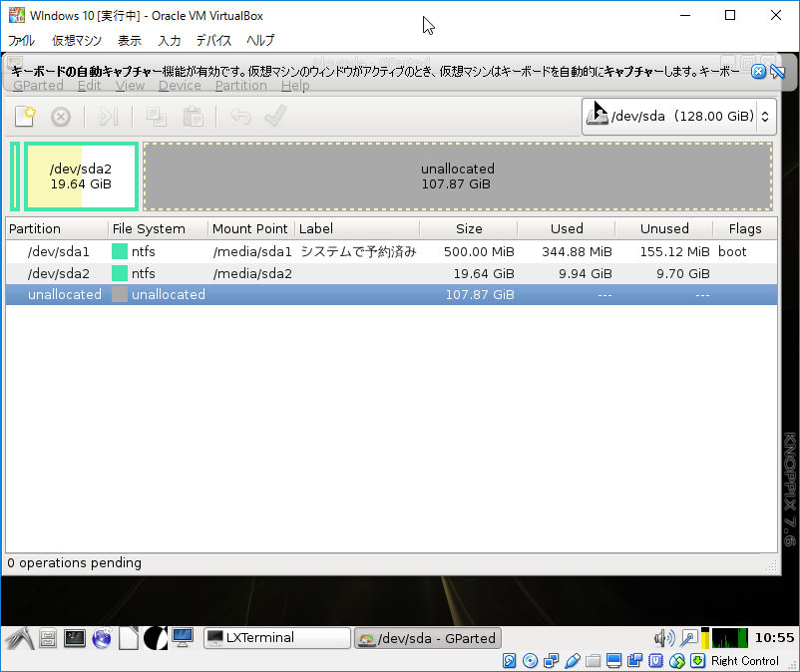
Task: Click the Copy partition toolbar icon
Action: 157,117
